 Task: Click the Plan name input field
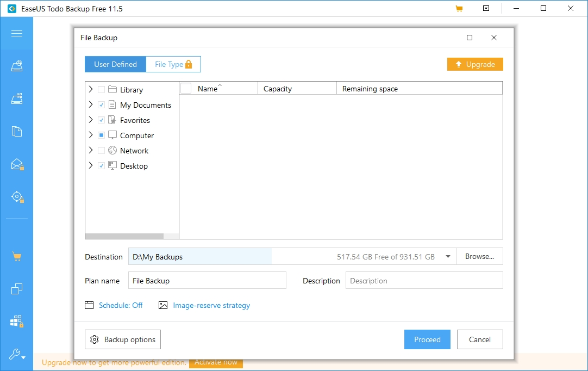click(207, 281)
